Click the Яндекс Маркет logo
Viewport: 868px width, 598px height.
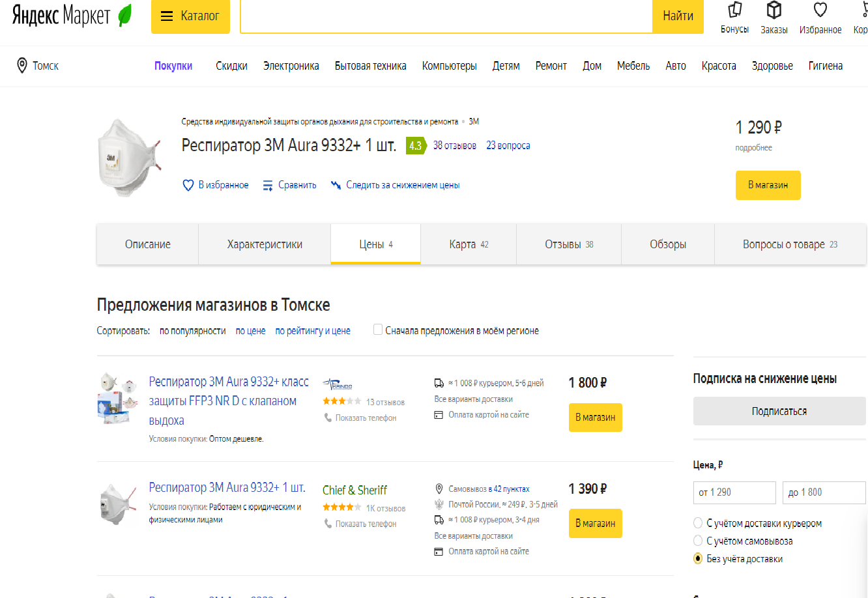(72, 16)
